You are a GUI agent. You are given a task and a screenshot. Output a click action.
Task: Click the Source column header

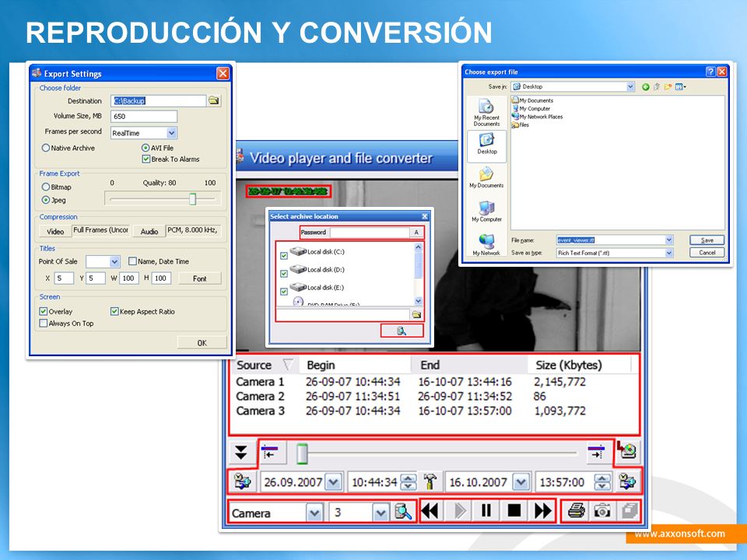tap(265, 365)
